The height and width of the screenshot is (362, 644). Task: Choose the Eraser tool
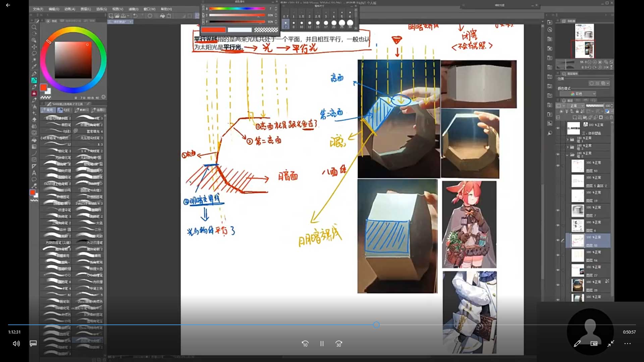click(34, 120)
